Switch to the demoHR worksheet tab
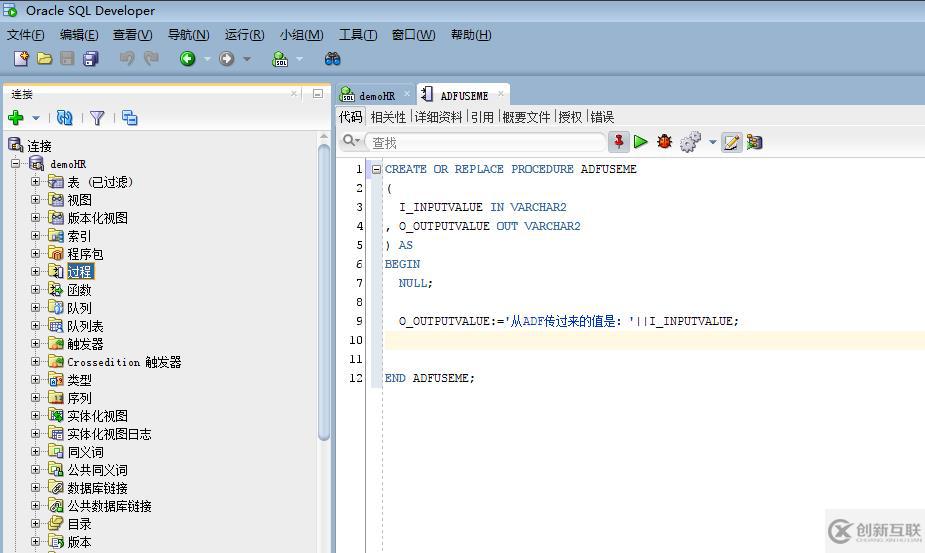925x553 pixels. coord(376,96)
